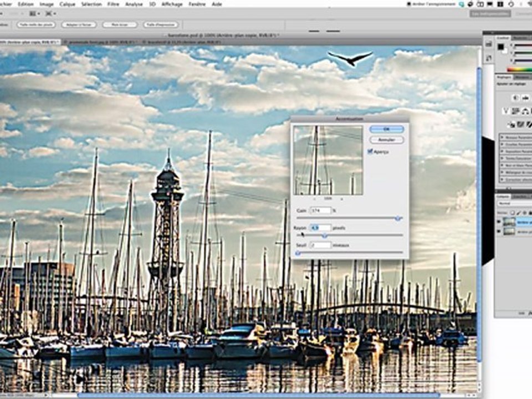Image resolution: width=532 pixels, height=399 pixels.
Task: Hide the bottom Arrière-plan layer
Action: click(x=498, y=232)
